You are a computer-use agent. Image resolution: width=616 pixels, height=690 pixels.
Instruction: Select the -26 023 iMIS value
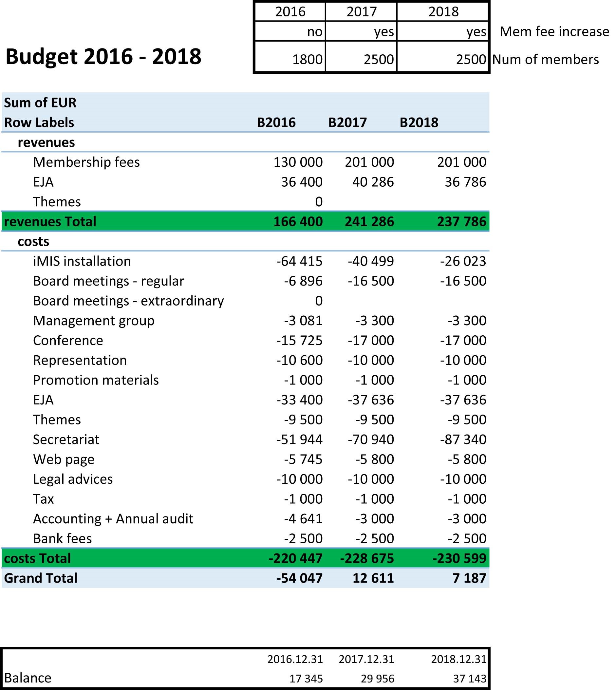(x=463, y=261)
